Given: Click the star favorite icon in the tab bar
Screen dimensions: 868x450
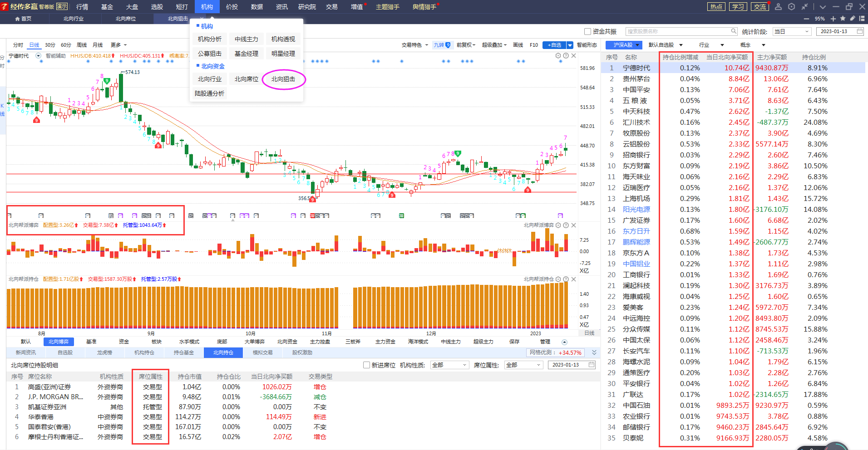Looking at the screenshot, I should [x=843, y=19].
